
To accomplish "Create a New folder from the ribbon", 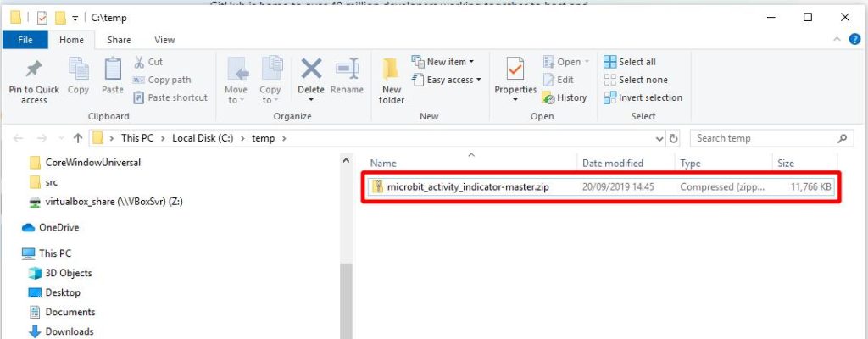I will pyautogui.click(x=392, y=81).
